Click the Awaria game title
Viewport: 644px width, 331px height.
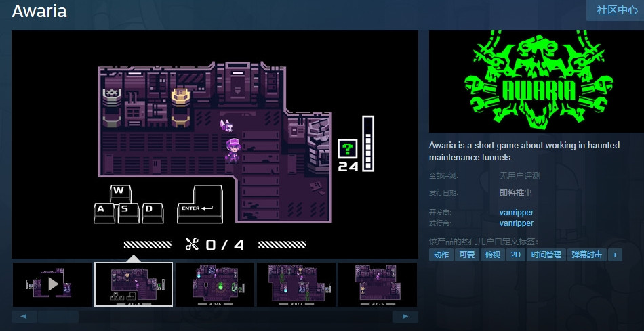tap(39, 11)
